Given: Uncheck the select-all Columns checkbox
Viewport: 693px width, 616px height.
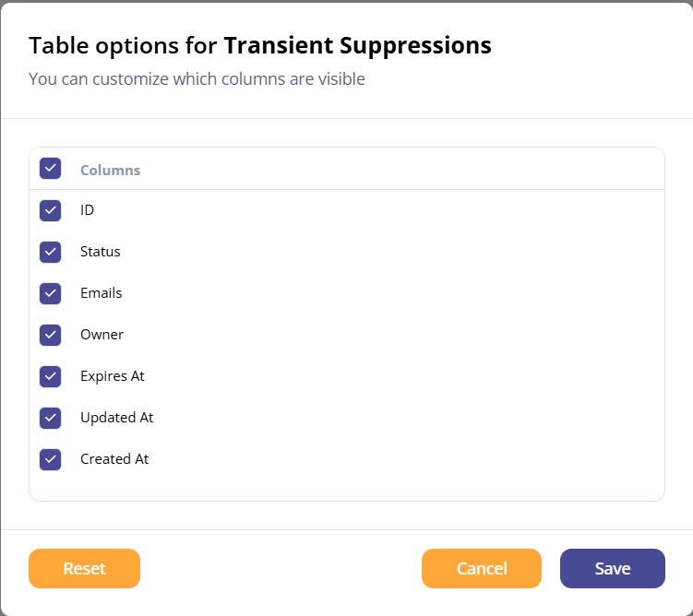Looking at the screenshot, I should pos(50,168).
